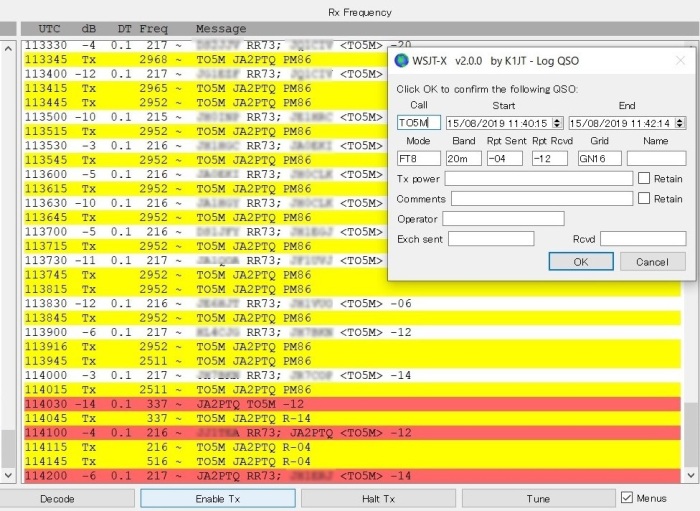Click the Tx power input field

pos(538,179)
